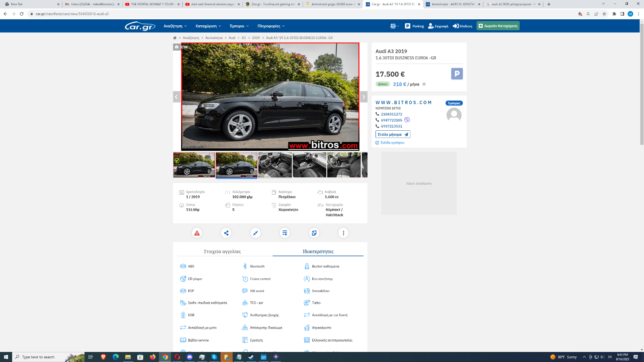This screenshot has height=362, width=644.
Task: Click the Έμπορος blue badge
Action: click(x=454, y=103)
